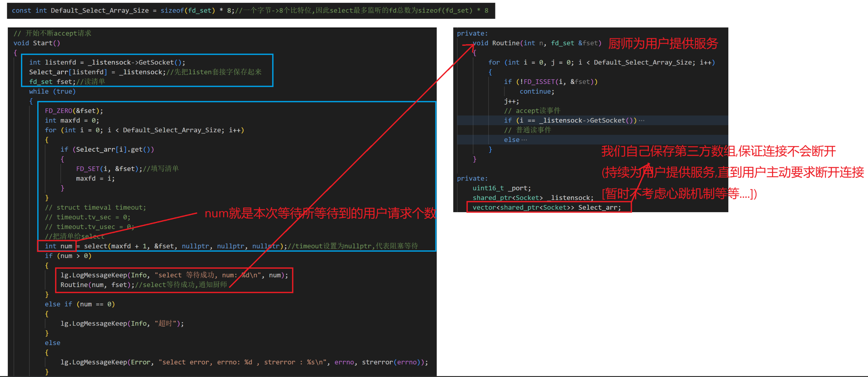Click the 'Routine(num, fset);' call
The width and height of the screenshot is (868, 377).
click(x=97, y=285)
